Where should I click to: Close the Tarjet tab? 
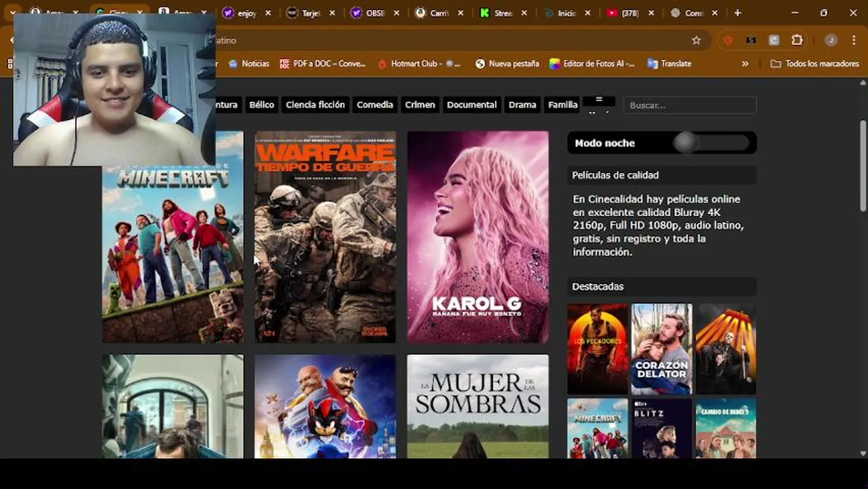point(332,13)
